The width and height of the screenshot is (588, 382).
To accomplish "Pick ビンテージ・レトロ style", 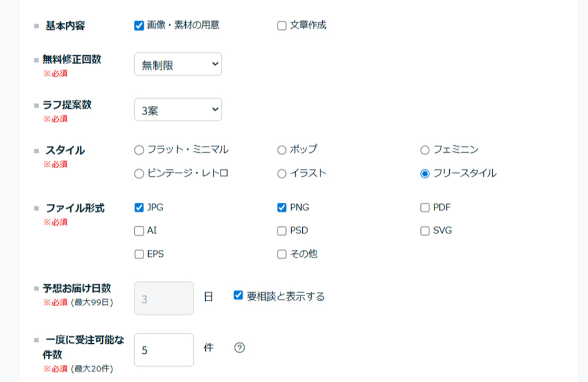I will (139, 174).
